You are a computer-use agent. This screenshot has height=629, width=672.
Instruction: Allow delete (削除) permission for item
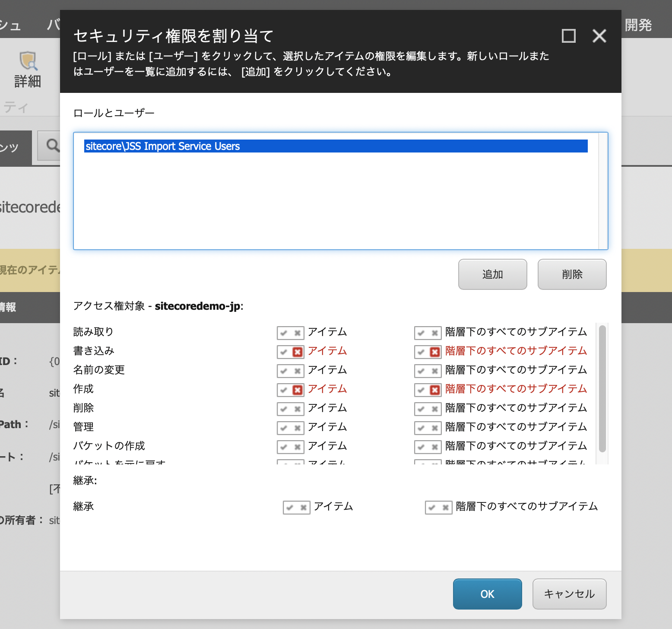pos(284,409)
